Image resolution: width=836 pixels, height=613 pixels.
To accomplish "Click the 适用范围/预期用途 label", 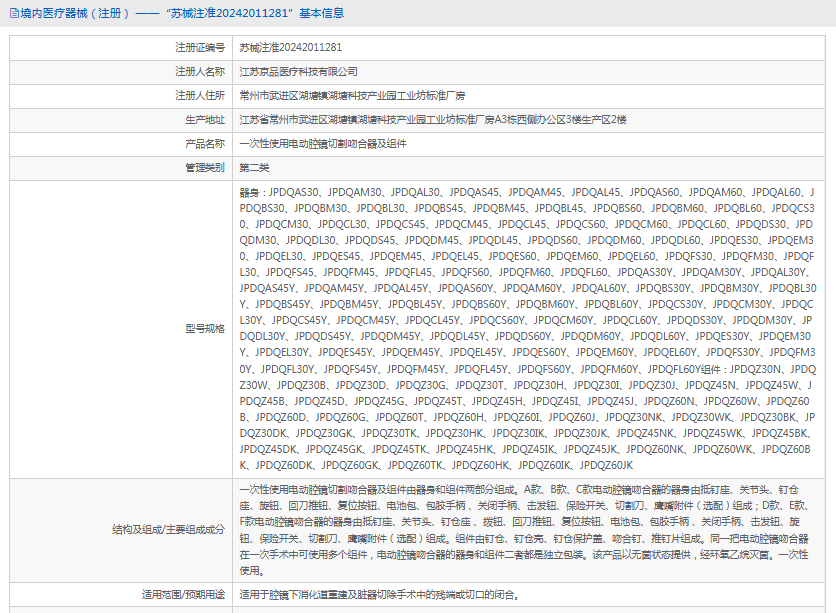I will click(183, 594).
